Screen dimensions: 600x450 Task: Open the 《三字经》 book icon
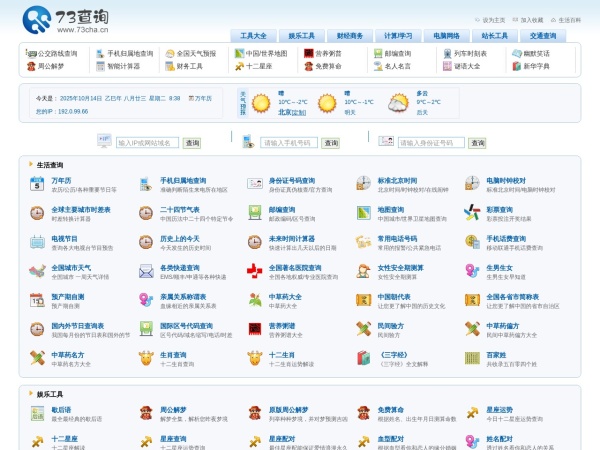pyautogui.click(x=363, y=358)
